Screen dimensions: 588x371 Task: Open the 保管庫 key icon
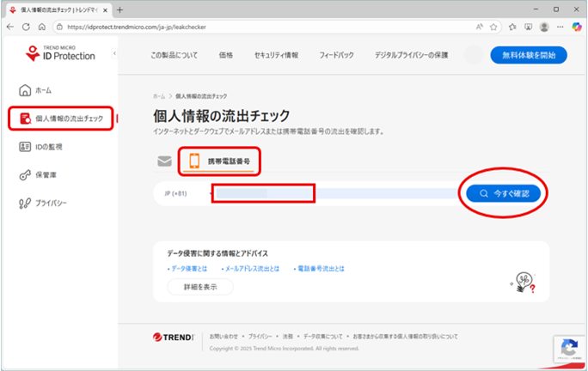click(25, 175)
